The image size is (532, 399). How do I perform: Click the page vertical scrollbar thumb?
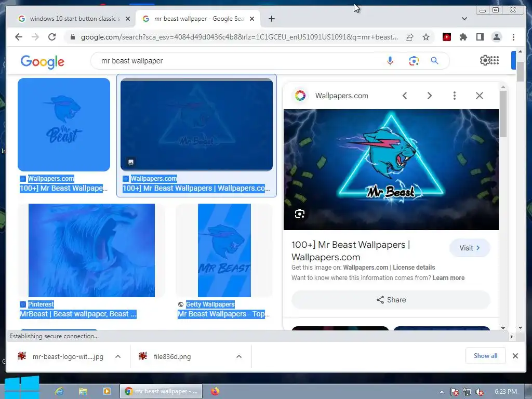pyautogui.click(x=520, y=71)
